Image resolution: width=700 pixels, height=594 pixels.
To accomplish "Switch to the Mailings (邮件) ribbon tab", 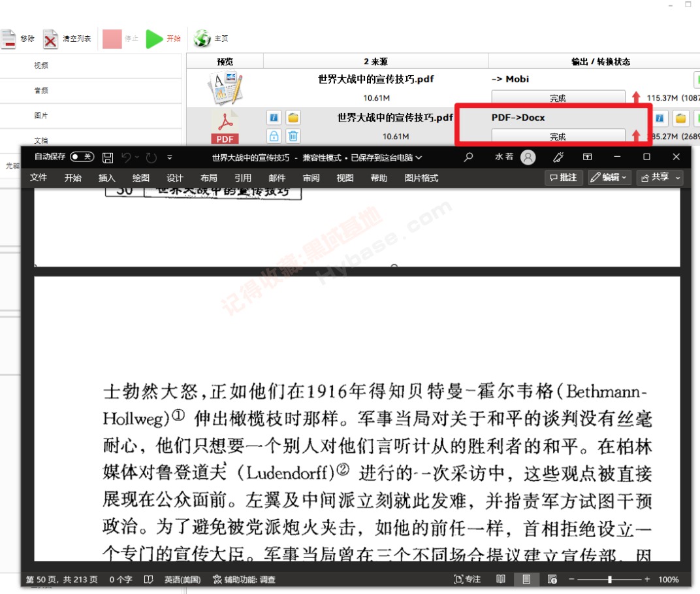I will pos(278,178).
